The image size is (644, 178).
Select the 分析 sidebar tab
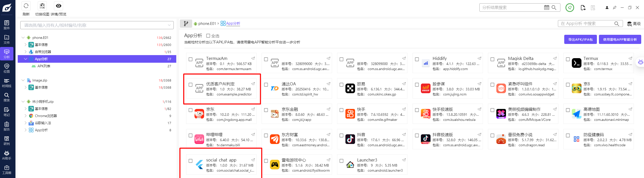tap(7, 54)
